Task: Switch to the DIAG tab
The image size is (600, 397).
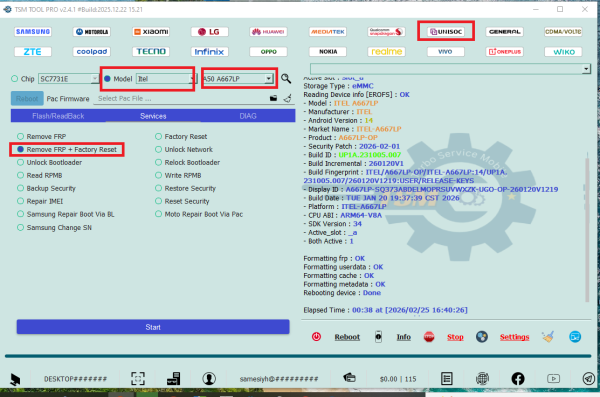Action: tap(248, 116)
